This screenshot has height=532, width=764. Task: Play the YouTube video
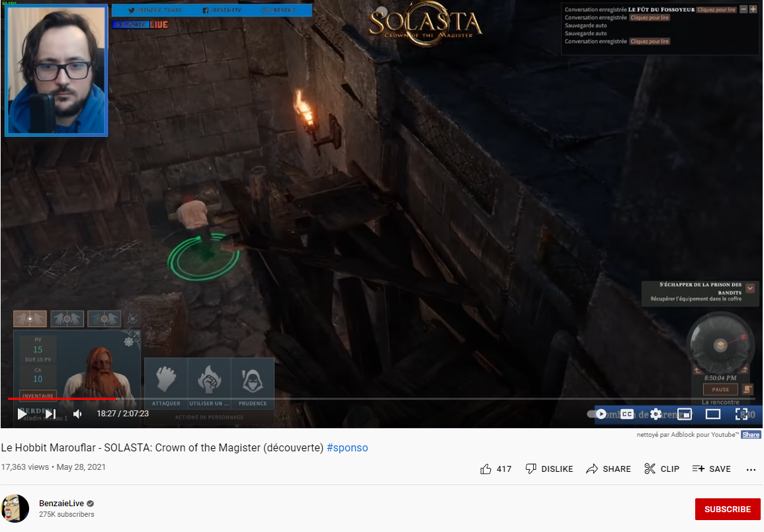click(x=22, y=414)
